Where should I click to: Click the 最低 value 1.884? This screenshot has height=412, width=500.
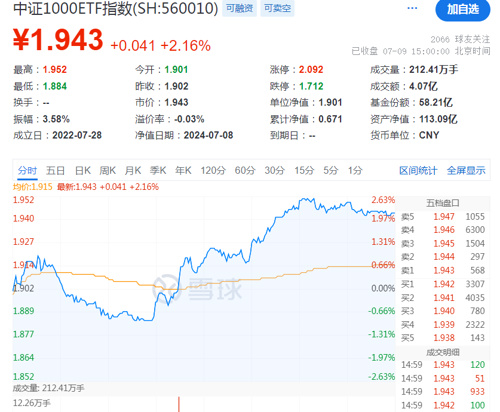tap(55, 86)
